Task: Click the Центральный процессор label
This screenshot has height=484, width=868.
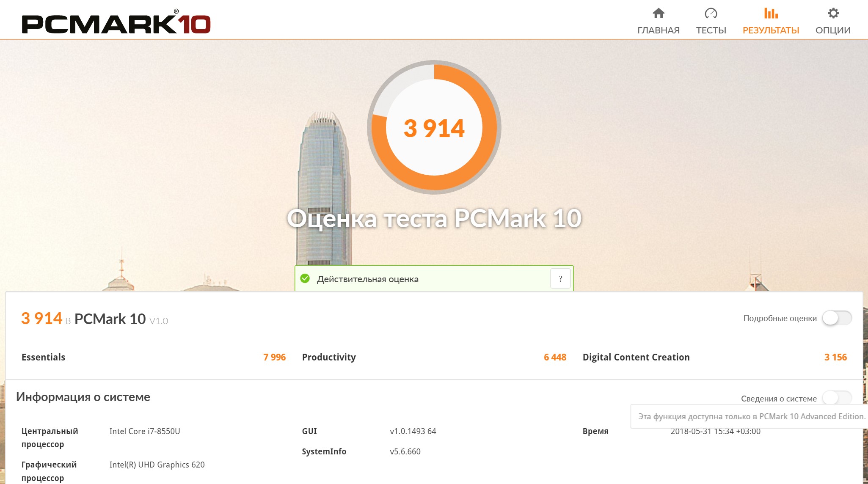Action: coord(50,437)
